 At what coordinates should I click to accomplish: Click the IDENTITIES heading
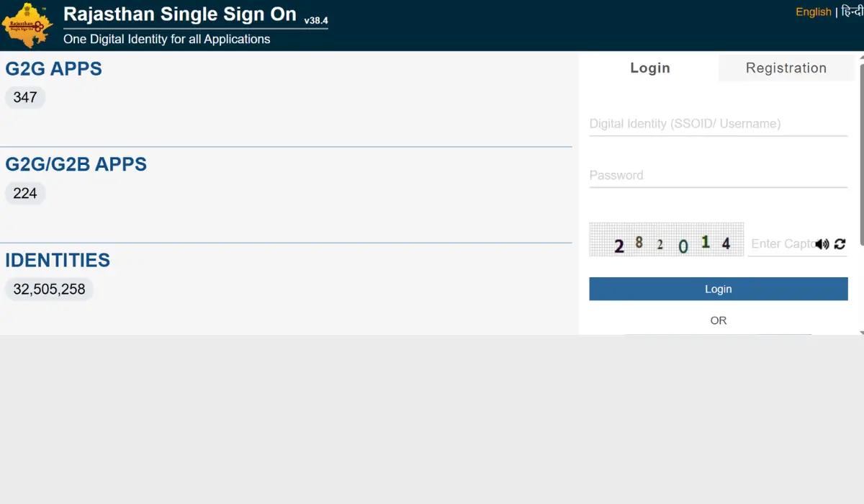pyautogui.click(x=58, y=260)
